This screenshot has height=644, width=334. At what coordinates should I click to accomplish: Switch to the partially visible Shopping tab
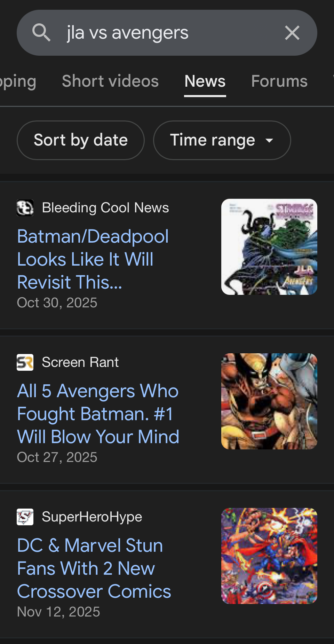click(17, 81)
